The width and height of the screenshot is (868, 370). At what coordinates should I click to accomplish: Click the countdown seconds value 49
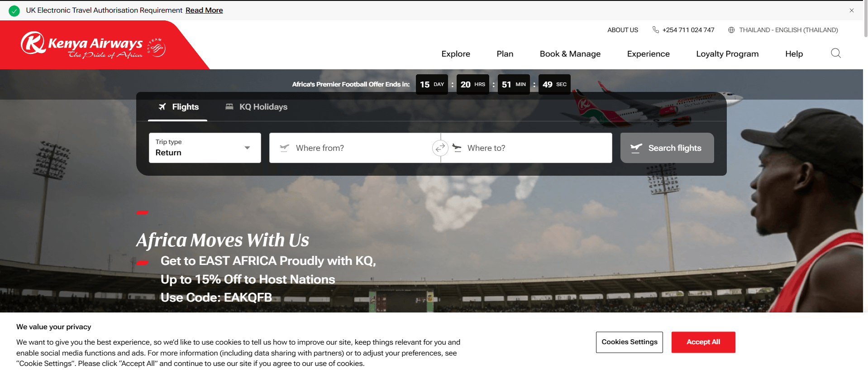(547, 85)
